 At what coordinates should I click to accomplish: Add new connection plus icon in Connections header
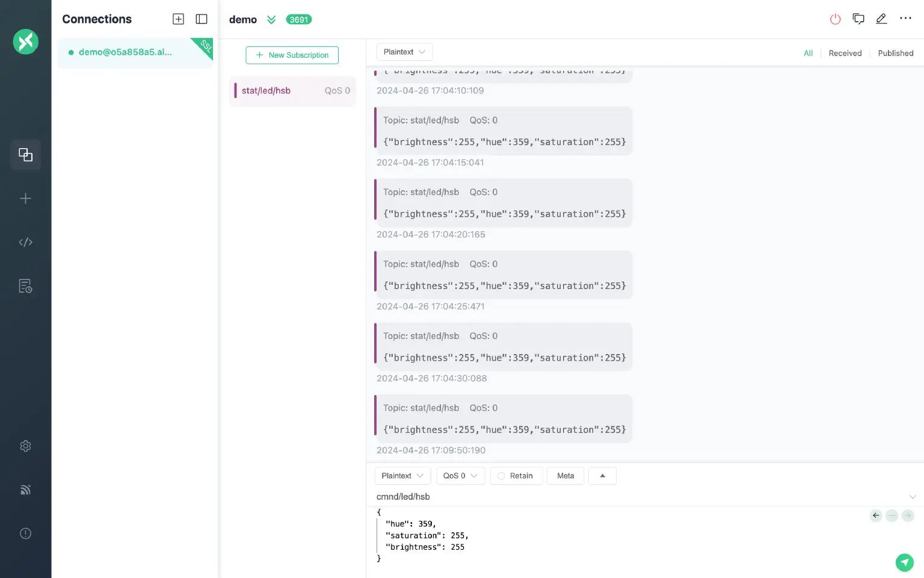tap(178, 19)
